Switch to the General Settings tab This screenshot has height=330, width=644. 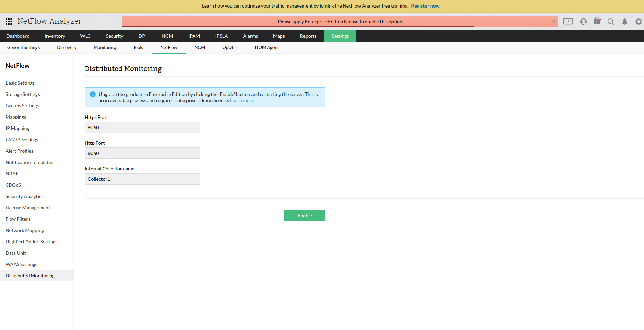point(23,48)
